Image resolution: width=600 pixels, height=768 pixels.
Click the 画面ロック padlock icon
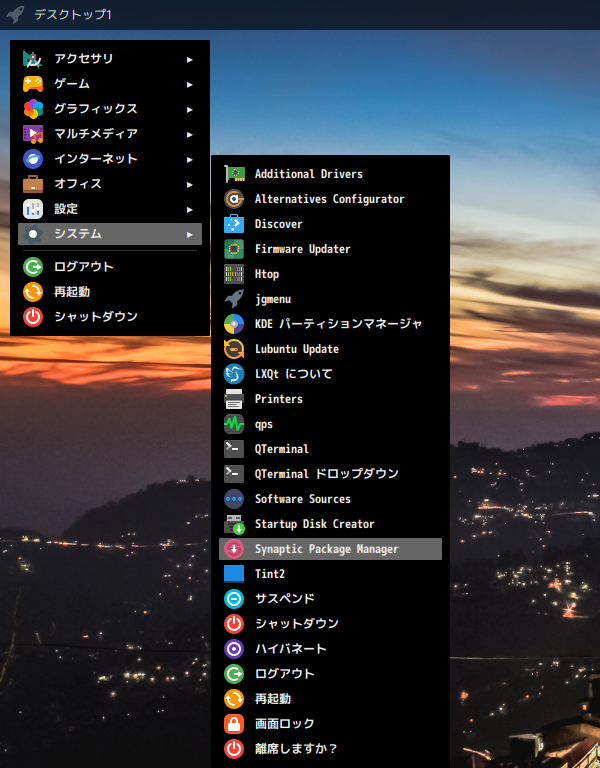234,724
